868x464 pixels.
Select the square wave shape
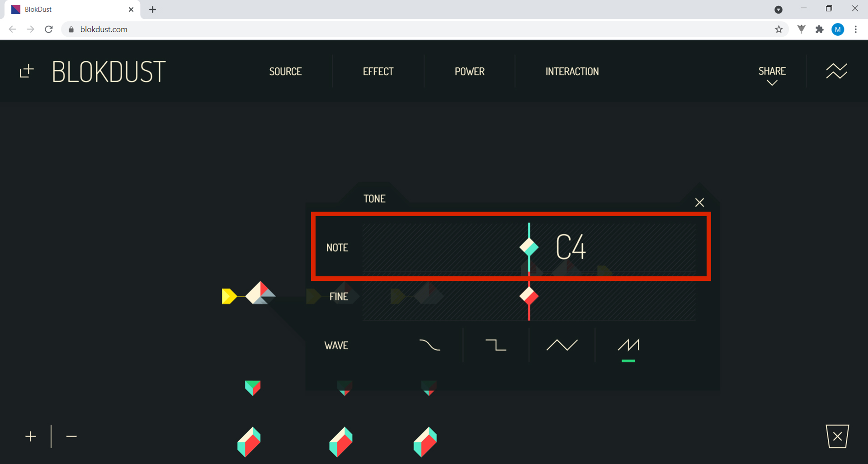(495, 345)
